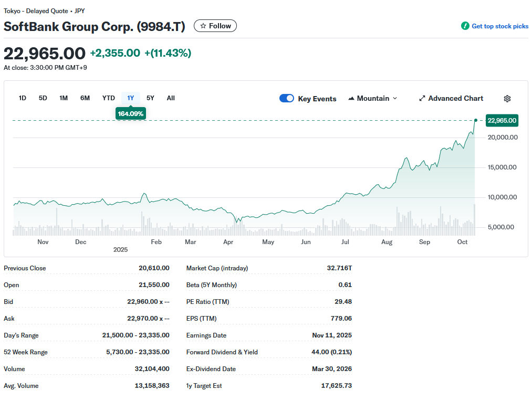The height and width of the screenshot is (400, 532).
Task: Open chart settings gear icon
Action: [x=507, y=99]
